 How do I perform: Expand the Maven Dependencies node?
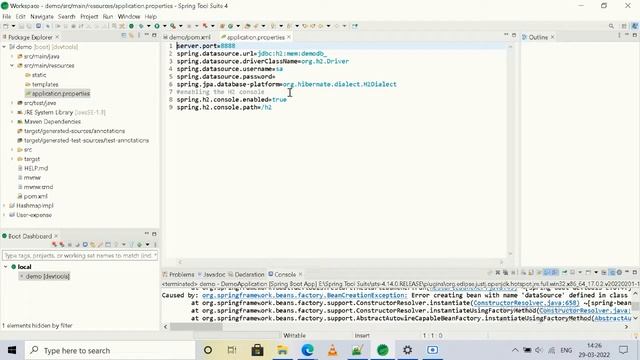pos(12,122)
